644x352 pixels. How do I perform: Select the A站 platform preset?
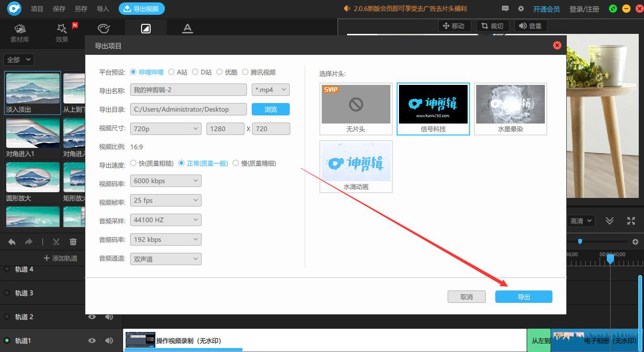pos(178,72)
